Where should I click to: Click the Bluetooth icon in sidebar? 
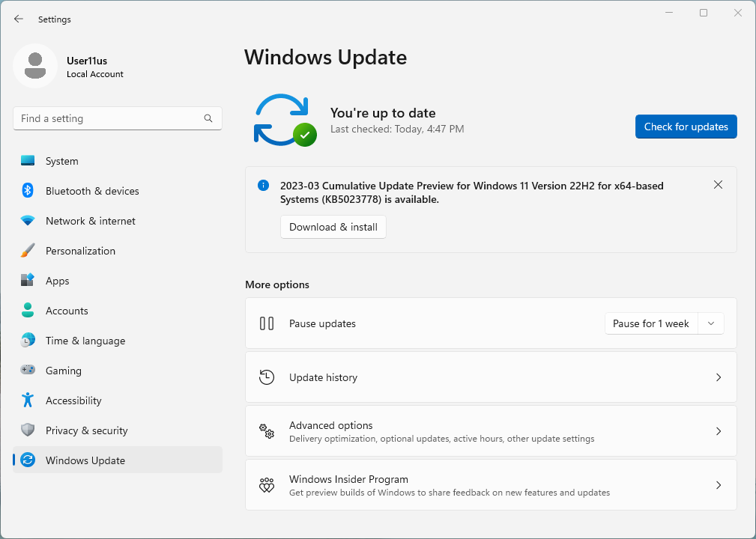[28, 191]
